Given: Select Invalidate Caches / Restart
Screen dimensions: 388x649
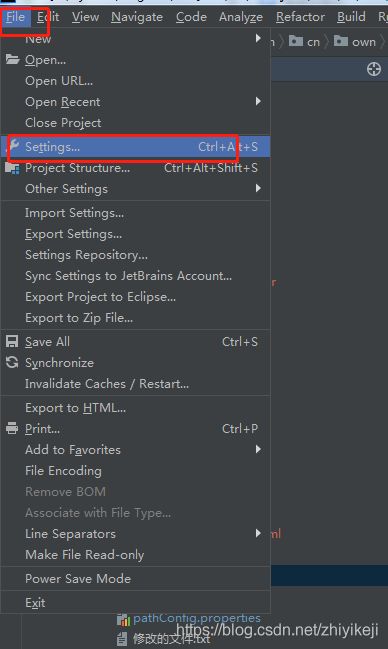Looking at the screenshot, I should click(x=135, y=384).
